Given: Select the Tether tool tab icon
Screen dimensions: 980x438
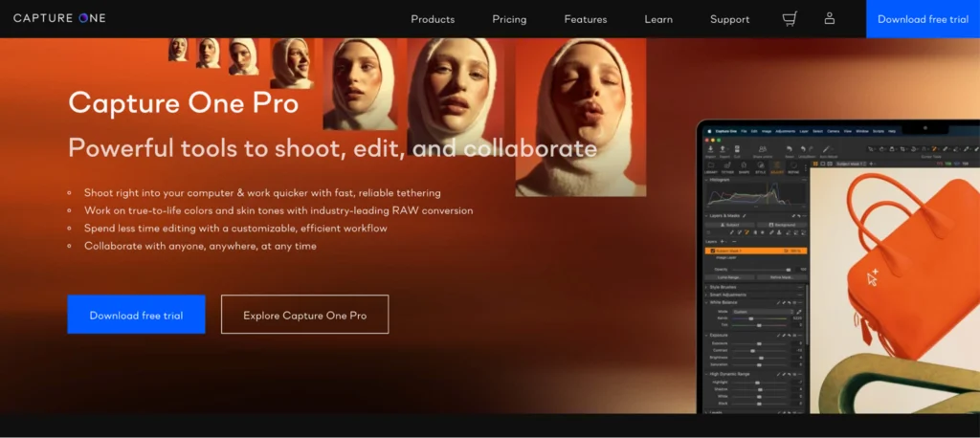Looking at the screenshot, I should (x=727, y=165).
